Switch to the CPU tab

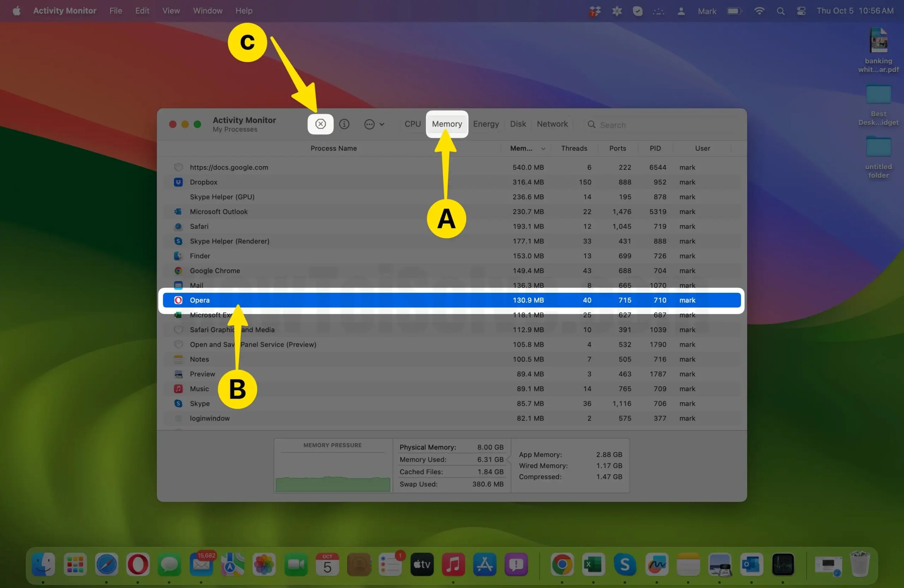point(412,124)
